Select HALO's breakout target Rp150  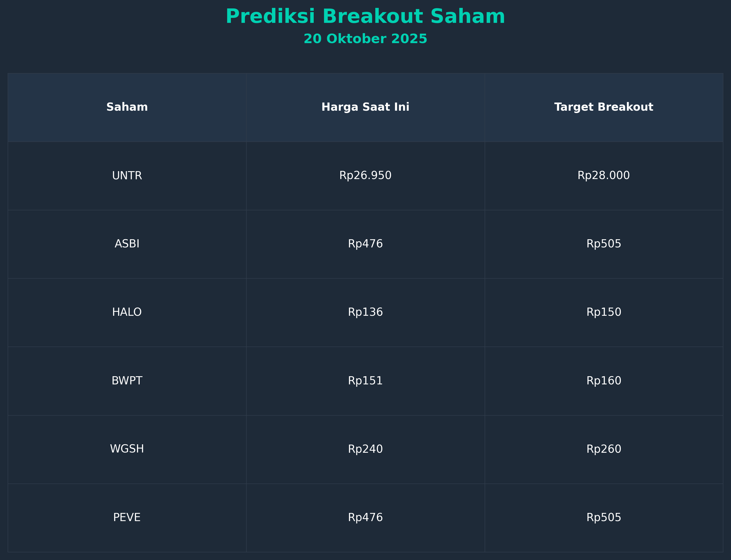(604, 312)
